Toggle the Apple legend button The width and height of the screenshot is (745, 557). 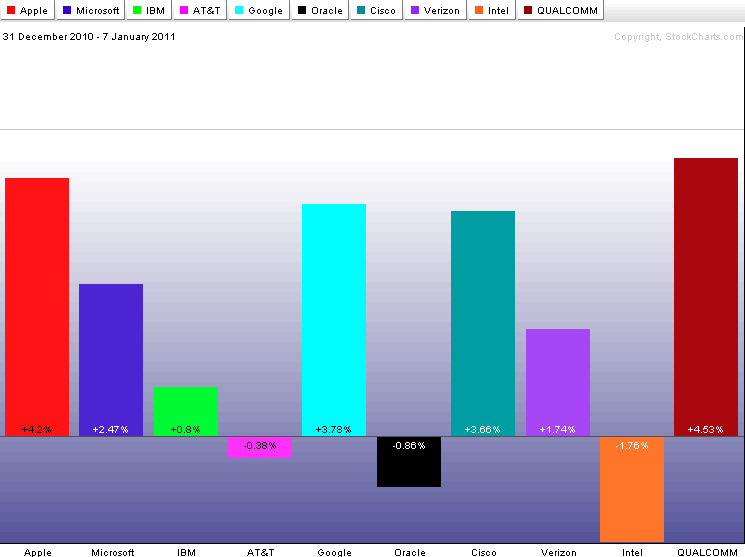[x=27, y=10]
